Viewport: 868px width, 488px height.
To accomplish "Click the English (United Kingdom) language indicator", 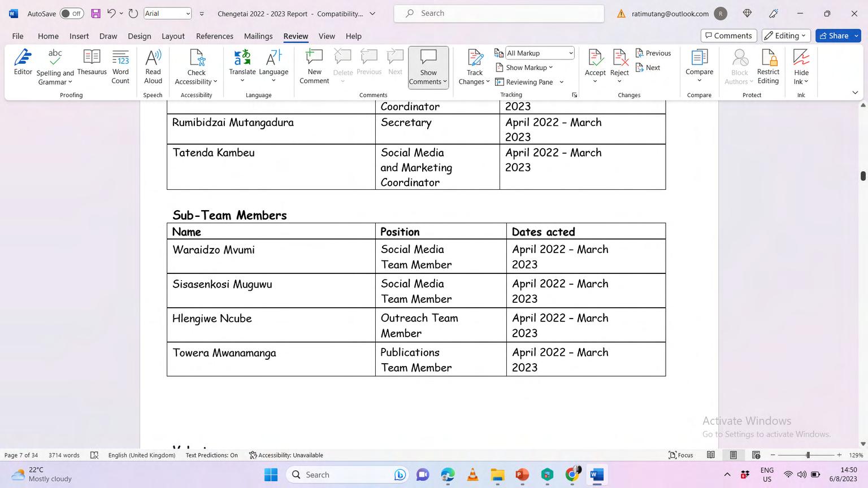I will point(142,455).
